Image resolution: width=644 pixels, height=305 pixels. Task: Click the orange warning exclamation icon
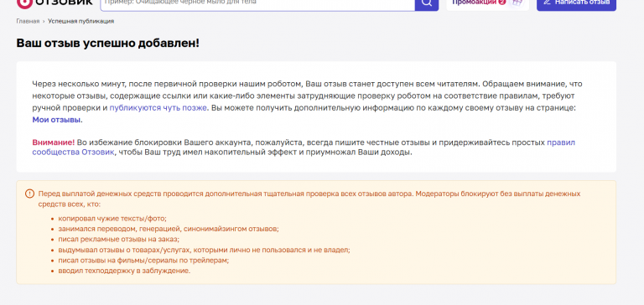tap(29, 194)
